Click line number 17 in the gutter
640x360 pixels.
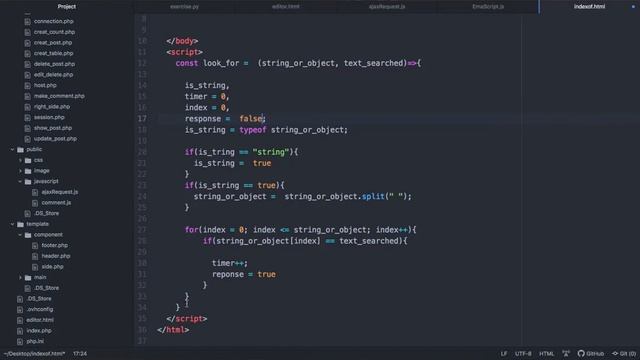(x=142, y=119)
